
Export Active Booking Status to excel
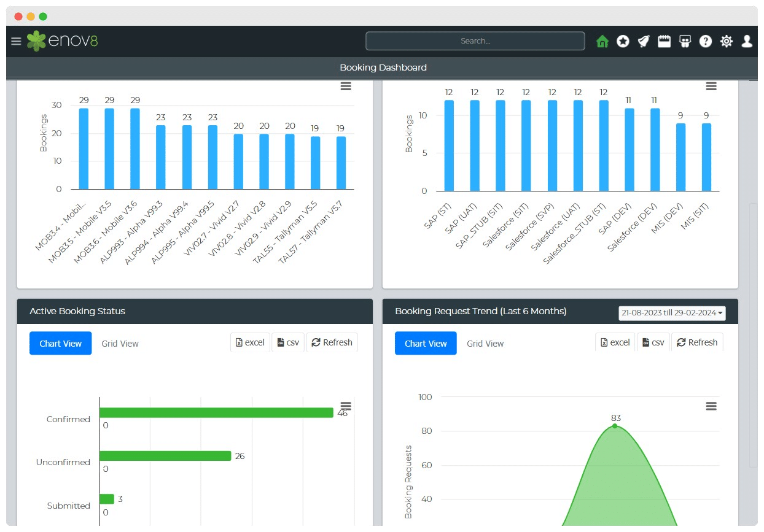point(250,342)
